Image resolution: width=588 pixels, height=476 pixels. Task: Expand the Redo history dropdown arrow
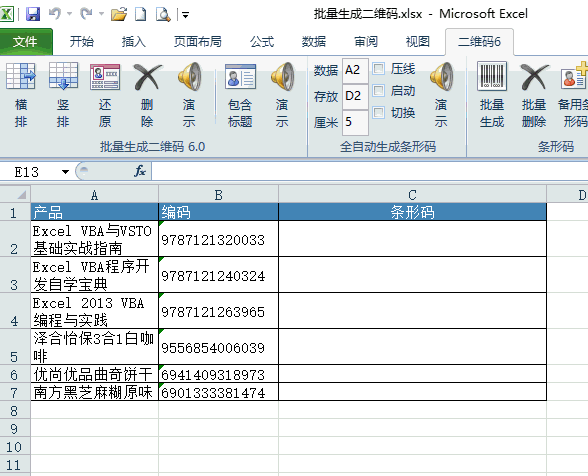coord(101,14)
